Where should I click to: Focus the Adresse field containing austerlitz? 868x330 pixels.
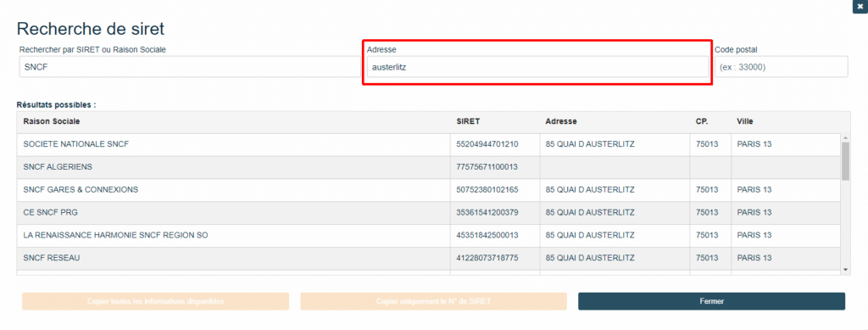click(x=537, y=66)
